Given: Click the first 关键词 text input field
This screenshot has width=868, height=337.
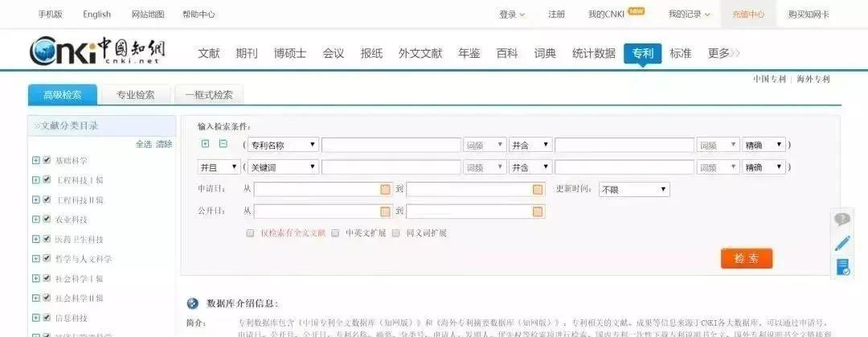Looking at the screenshot, I should pos(391,166).
